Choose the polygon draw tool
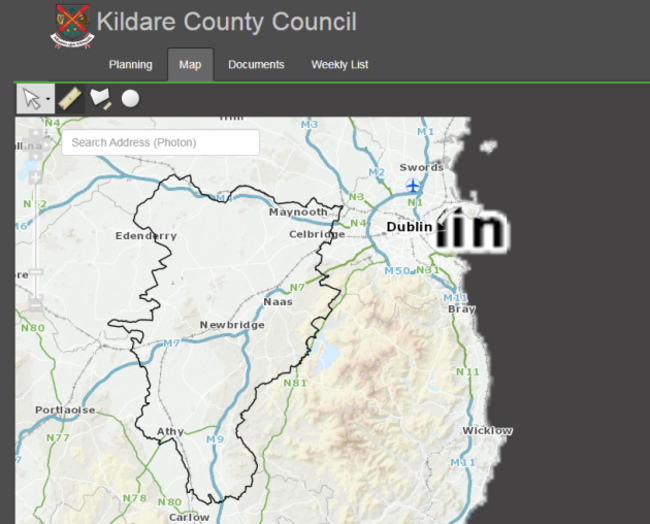This screenshot has width=650, height=524. tap(101, 99)
